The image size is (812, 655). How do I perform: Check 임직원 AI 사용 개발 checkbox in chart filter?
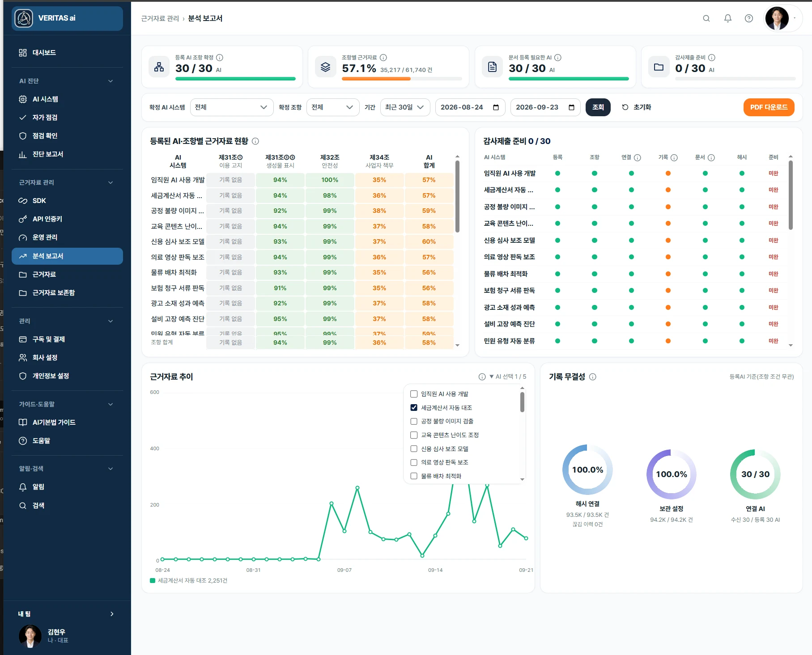[414, 394]
